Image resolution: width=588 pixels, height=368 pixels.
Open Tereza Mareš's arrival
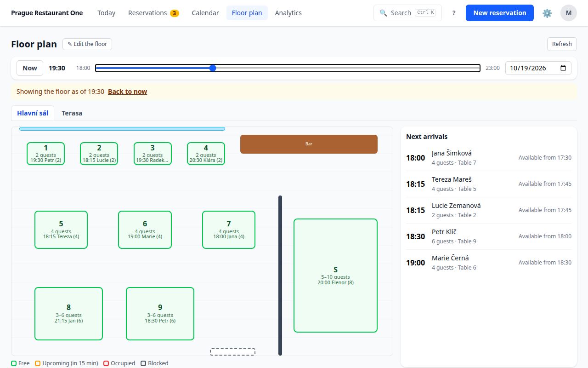pos(489,184)
